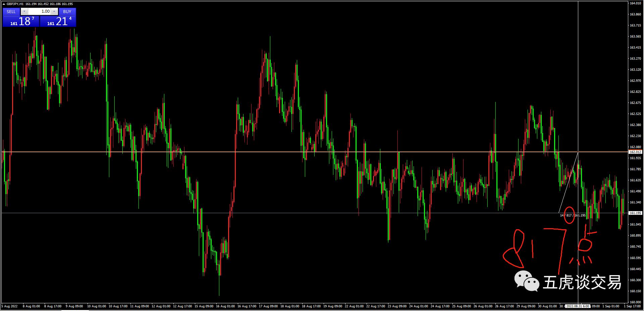Increase lot volume with the up arrow
Screen dimensions: 644x311
click(x=54, y=11)
